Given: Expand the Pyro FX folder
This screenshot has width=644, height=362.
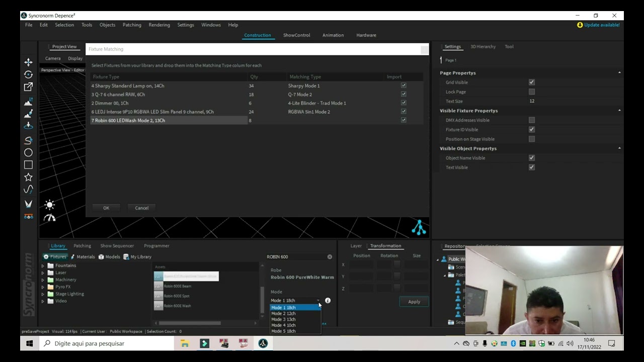Looking at the screenshot, I should click(43, 287).
